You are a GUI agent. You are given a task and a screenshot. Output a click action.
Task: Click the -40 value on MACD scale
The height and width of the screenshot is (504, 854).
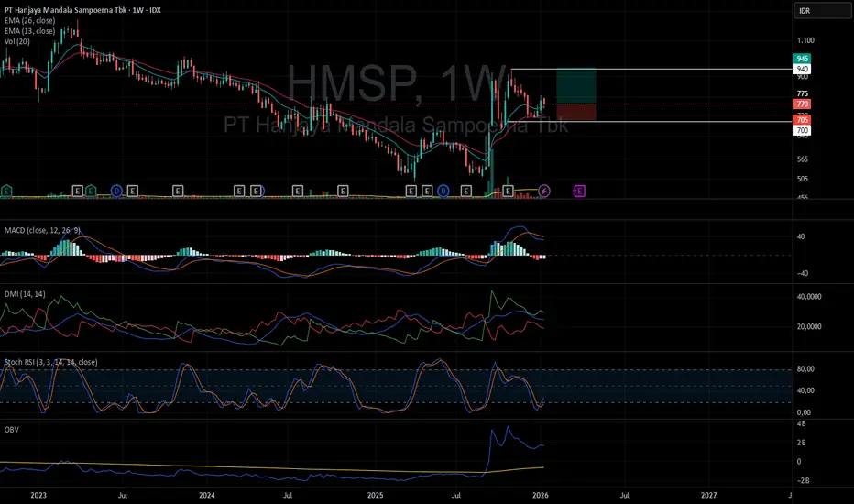click(803, 273)
